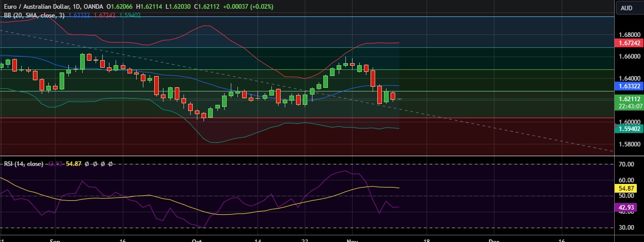
Task: Click the 1.60000 tick on price scale
Action: click(x=629, y=122)
